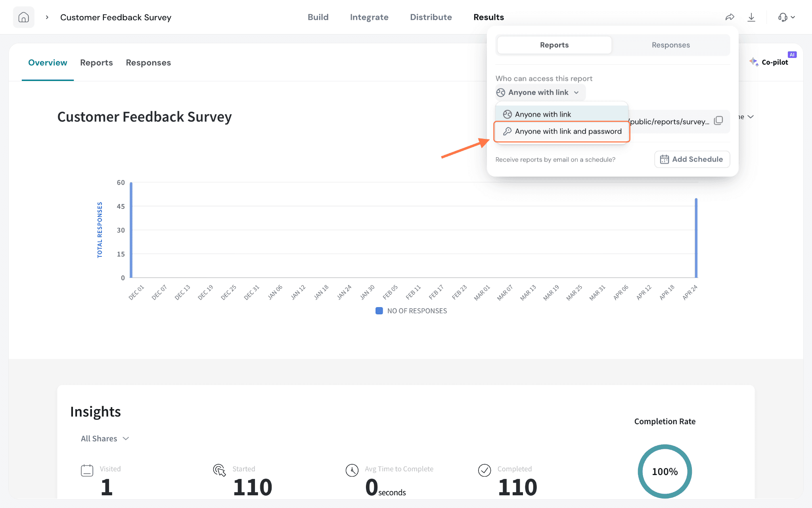Click the Completed checkmark icon
Viewport: 812px width, 508px height.
(485, 470)
